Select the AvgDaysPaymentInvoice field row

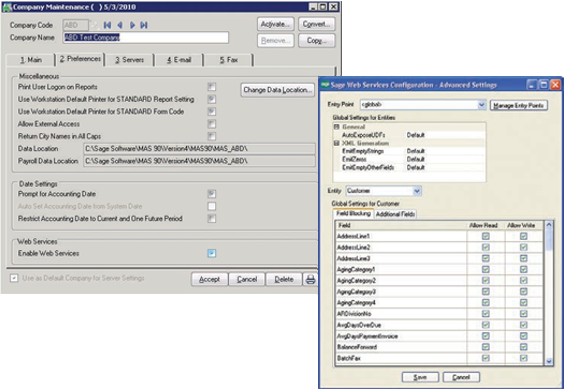pos(439,336)
